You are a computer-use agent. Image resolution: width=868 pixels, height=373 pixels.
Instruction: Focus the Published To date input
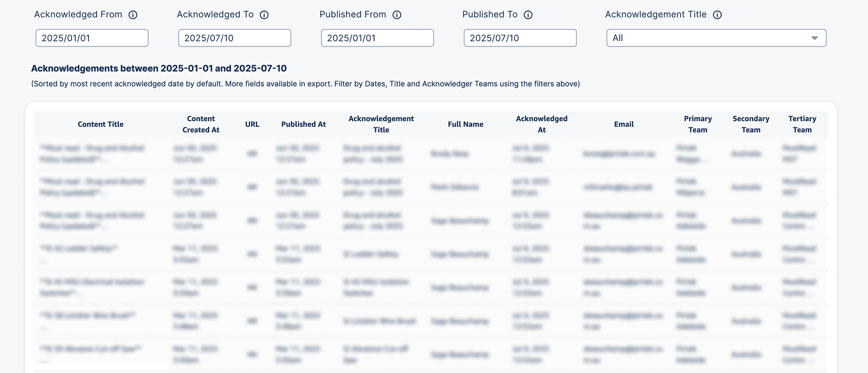520,38
